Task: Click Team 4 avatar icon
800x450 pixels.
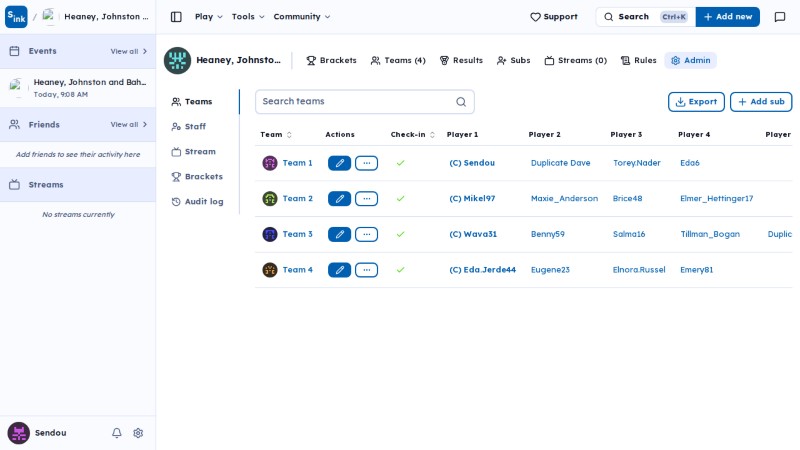Action: [x=270, y=270]
